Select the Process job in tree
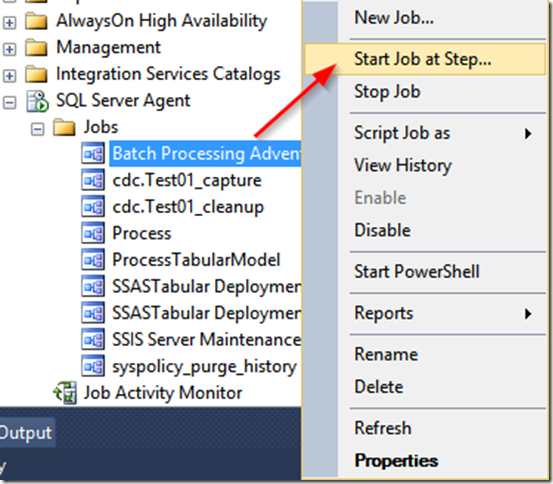The width and height of the screenshot is (553, 484). pyautogui.click(x=141, y=234)
